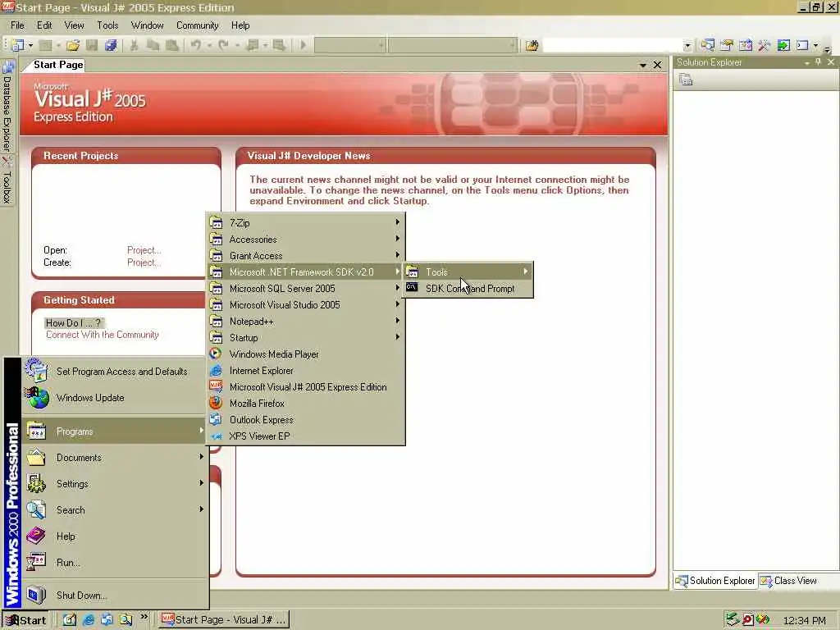Viewport: 840px width, 630px height.
Task: Open Solution Explorer from the toolbar icon
Action: 707,46
